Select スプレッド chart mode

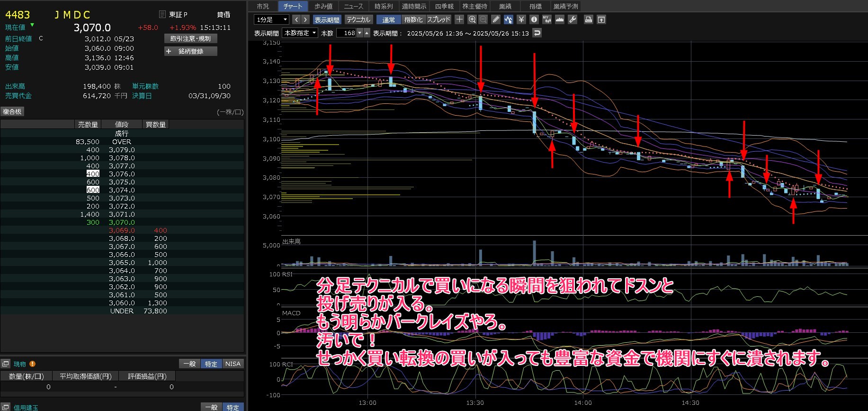click(x=438, y=19)
